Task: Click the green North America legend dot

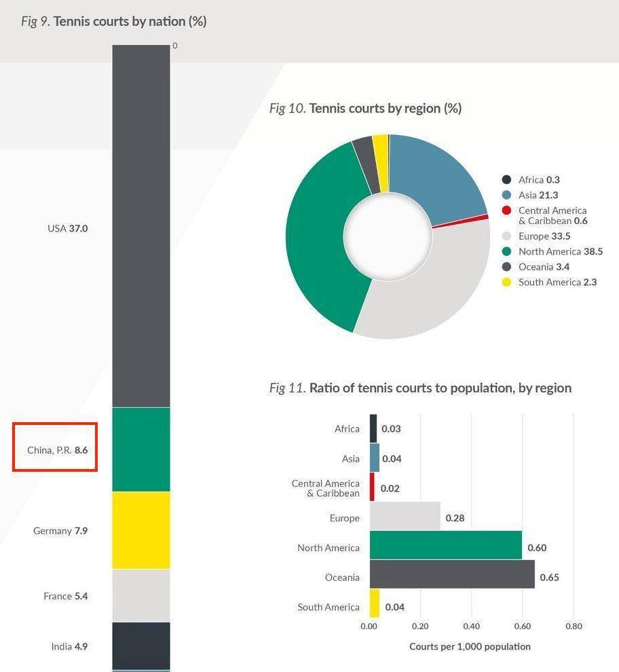Action: pyautogui.click(x=506, y=252)
